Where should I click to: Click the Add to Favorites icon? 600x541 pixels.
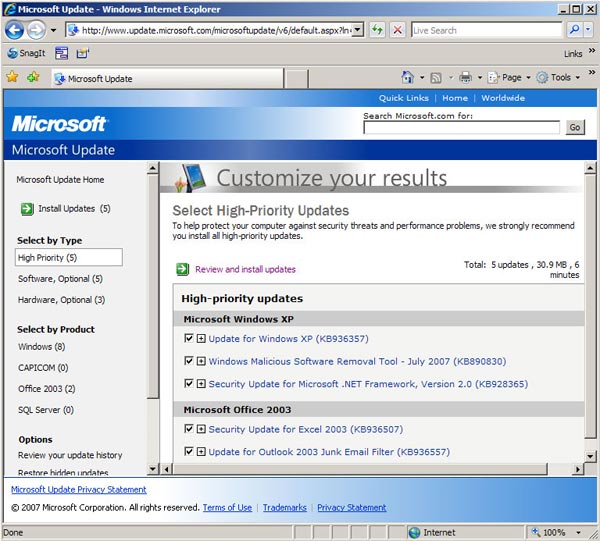[33, 77]
